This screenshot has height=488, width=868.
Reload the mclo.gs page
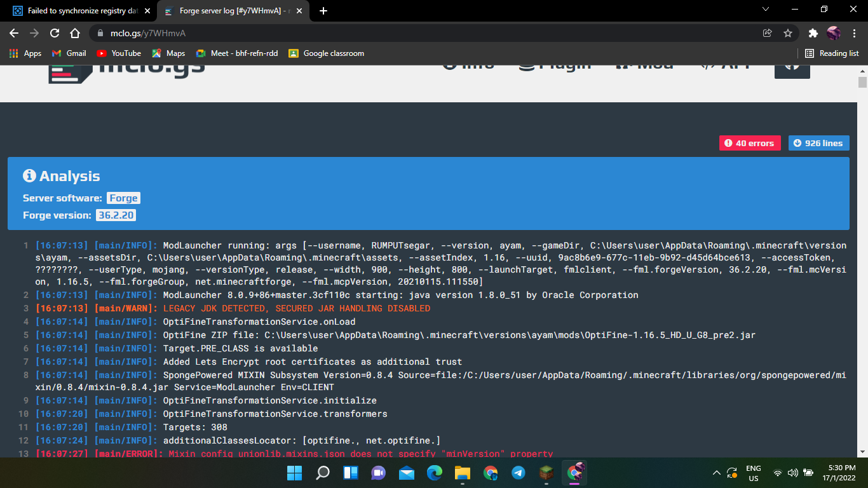55,33
